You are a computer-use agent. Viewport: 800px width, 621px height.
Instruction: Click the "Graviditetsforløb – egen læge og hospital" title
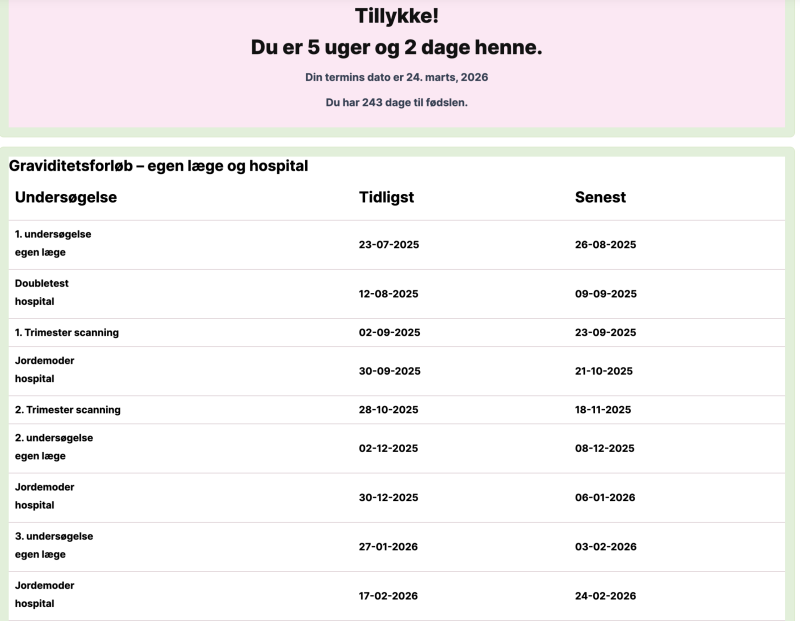pos(158,166)
